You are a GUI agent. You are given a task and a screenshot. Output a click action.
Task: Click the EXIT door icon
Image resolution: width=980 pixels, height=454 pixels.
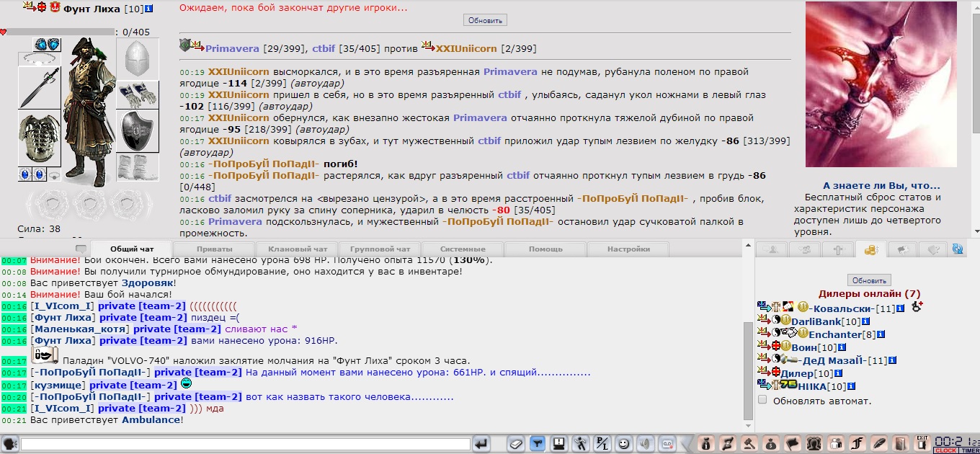click(922, 443)
